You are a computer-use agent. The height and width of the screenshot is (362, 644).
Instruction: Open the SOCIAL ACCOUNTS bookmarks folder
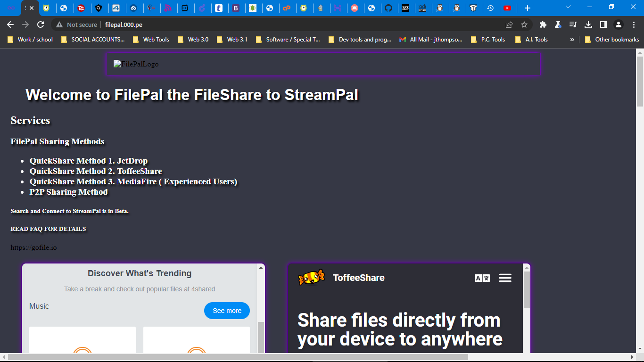coord(93,40)
